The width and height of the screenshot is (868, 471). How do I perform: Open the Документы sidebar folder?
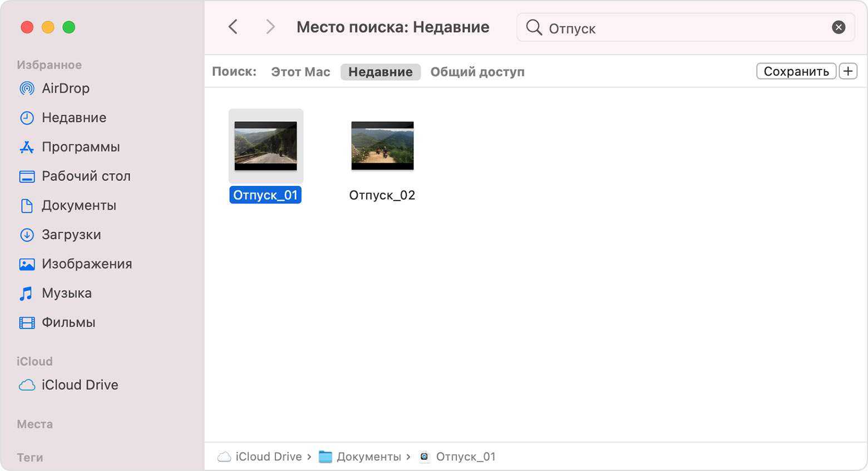coord(78,205)
